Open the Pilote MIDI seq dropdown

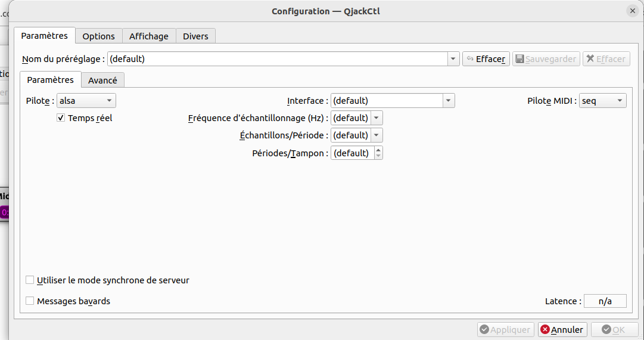pyautogui.click(x=602, y=101)
